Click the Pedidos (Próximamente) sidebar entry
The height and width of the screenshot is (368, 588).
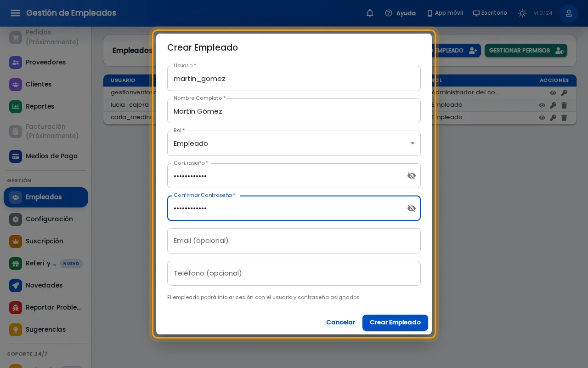point(46,37)
